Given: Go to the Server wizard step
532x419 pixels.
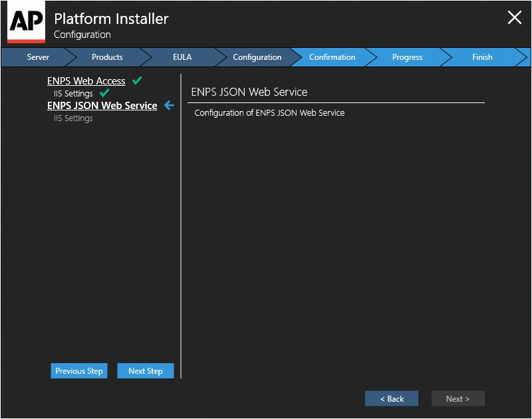Looking at the screenshot, I should tap(38, 57).
